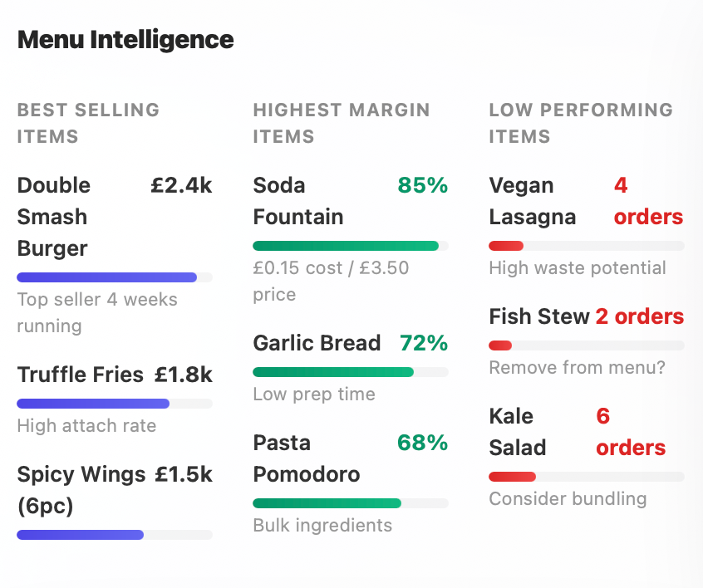
Task: Select the Low Performing Items header
Action: [580, 123]
